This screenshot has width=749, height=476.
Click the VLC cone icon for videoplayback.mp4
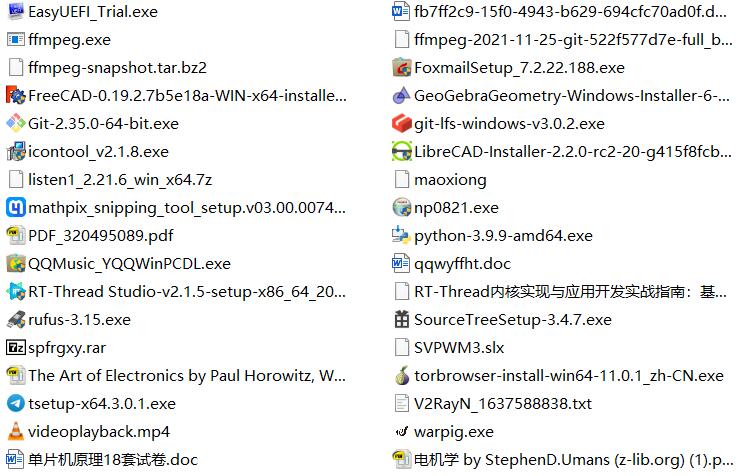pyautogui.click(x=15, y=432)
